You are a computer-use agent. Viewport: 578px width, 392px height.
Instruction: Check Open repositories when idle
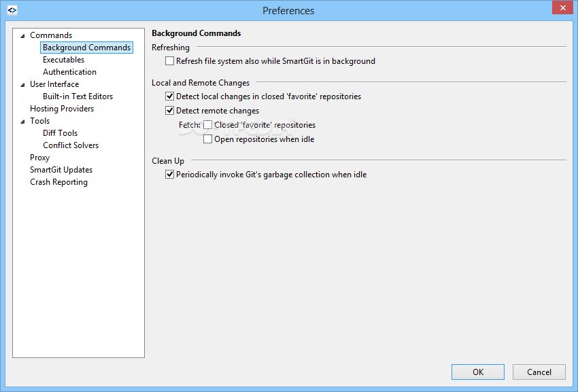[x=208, y=139]
